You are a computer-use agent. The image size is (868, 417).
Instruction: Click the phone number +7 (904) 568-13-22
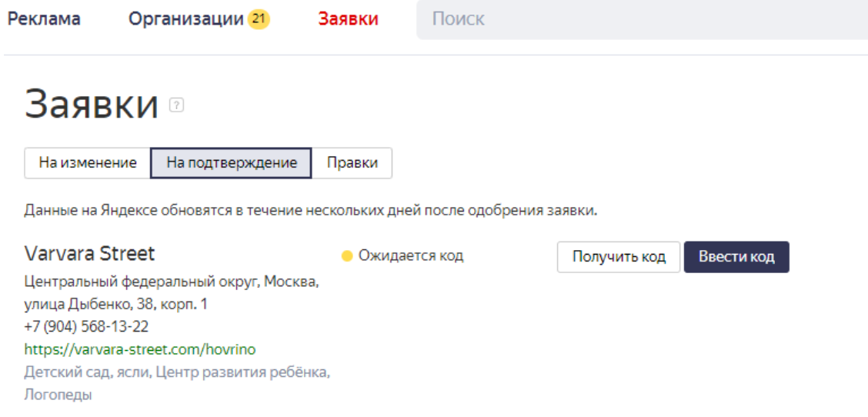coord(86,327)
